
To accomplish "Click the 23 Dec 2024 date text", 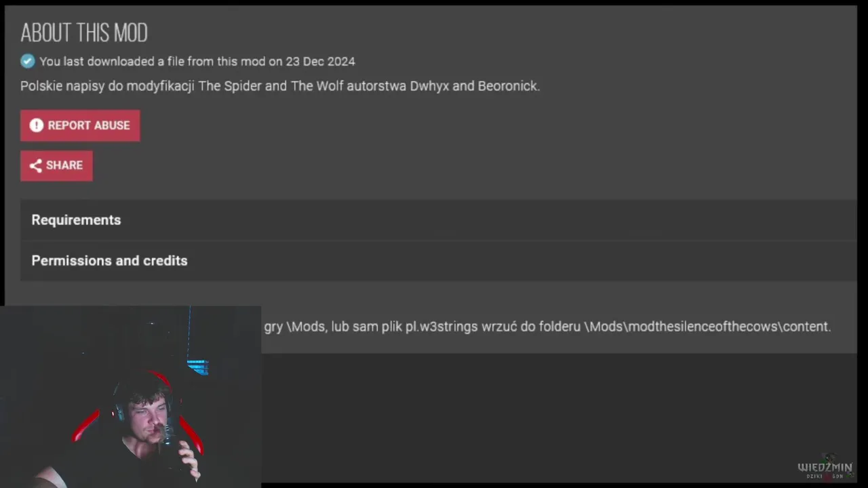I will tap(320, 61).
